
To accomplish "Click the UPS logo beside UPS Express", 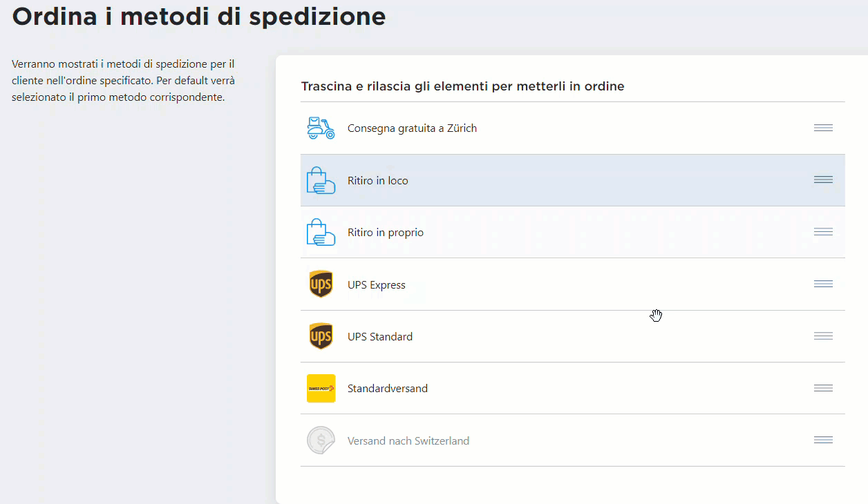I will click(321, 284).
